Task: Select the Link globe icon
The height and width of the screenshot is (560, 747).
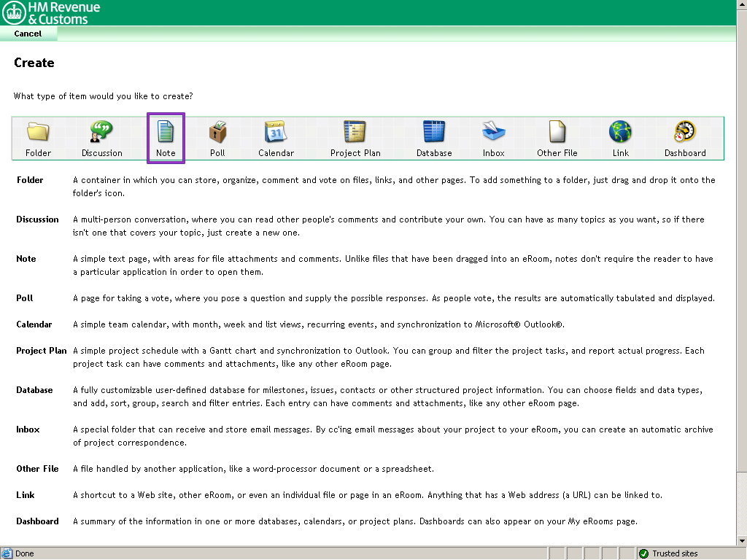Action: pyautogui.click(x=620, y=132)
